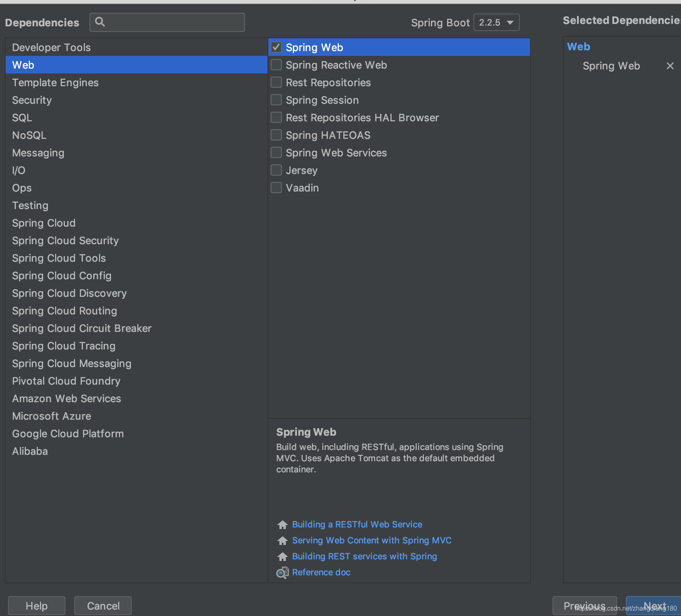Check the Spring HATEOAS checkbox

click(x=276, y=135)
